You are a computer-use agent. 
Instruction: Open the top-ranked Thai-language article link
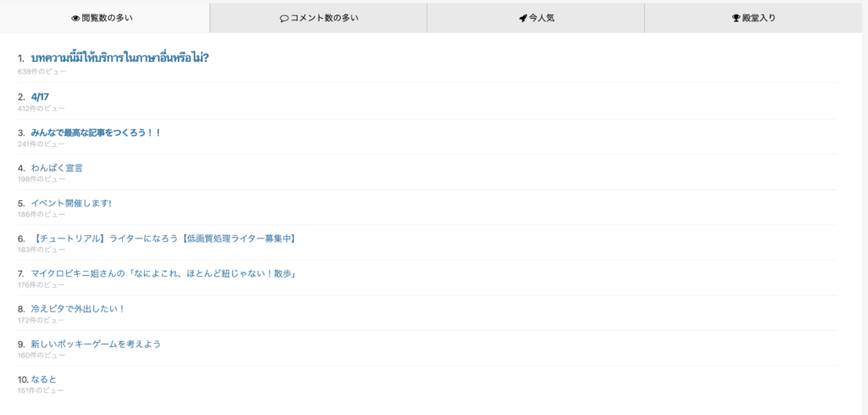point(120,58)
